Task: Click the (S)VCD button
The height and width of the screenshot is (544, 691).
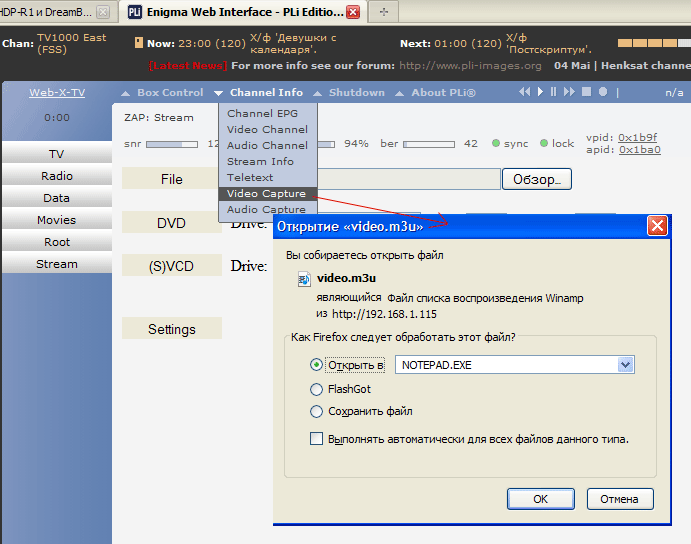Action: click(x=171, y=266)
